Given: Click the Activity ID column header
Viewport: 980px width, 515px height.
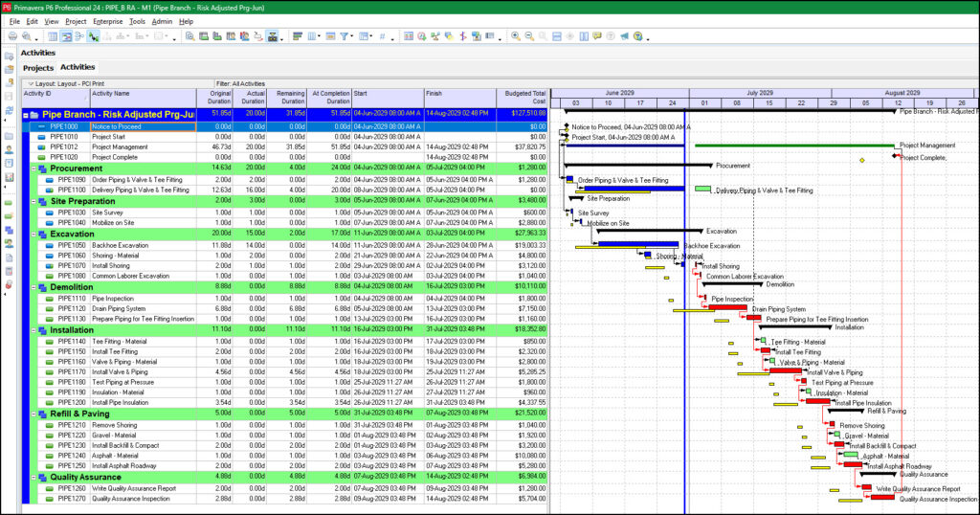Looking at the screenshot, I should coord(56,98).
